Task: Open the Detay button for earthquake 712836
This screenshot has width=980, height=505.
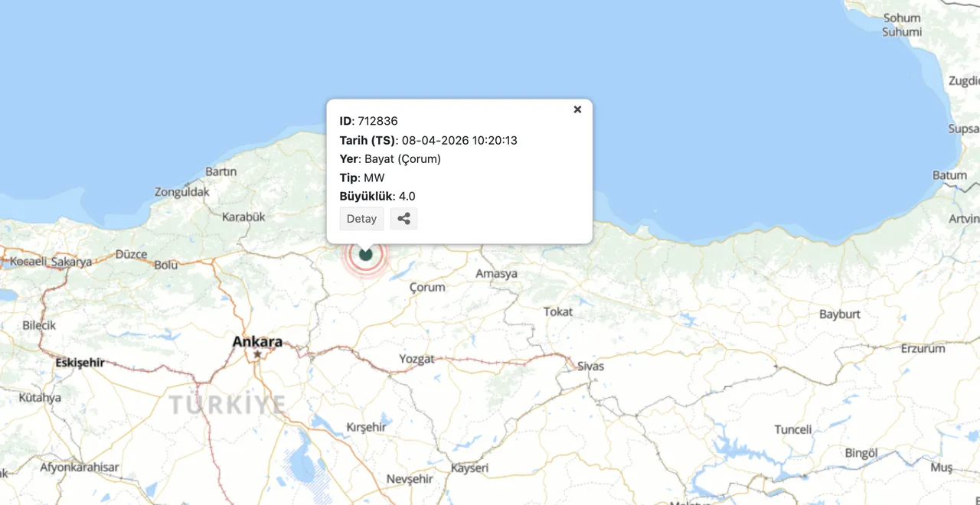Action: point(361,219)
